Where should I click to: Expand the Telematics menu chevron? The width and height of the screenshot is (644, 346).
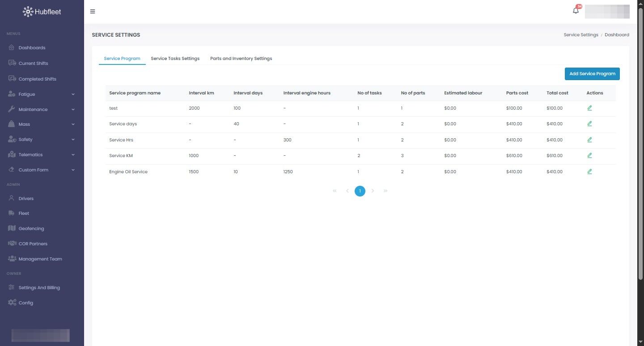[x=73, y=155]
